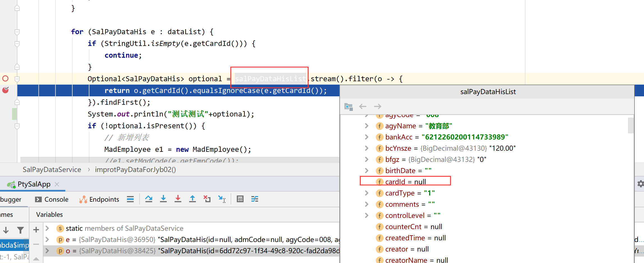Click the Step Over debugger icon

(x=149, y=199)
